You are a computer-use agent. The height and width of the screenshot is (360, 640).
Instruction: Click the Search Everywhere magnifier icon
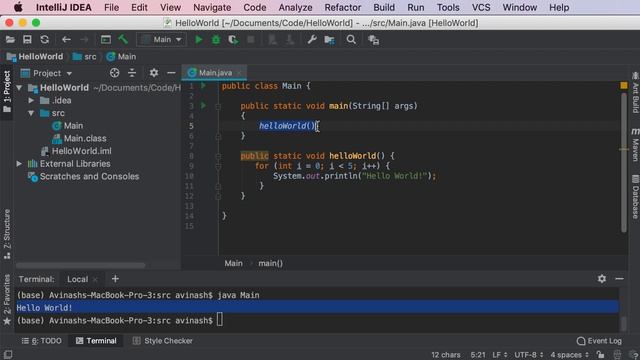tap(351, 40)
